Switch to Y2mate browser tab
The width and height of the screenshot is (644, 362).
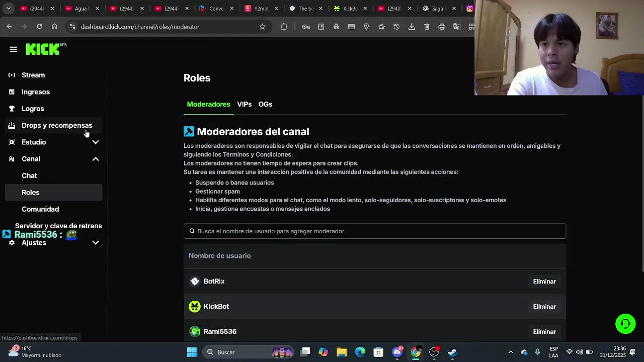(261, 9)
